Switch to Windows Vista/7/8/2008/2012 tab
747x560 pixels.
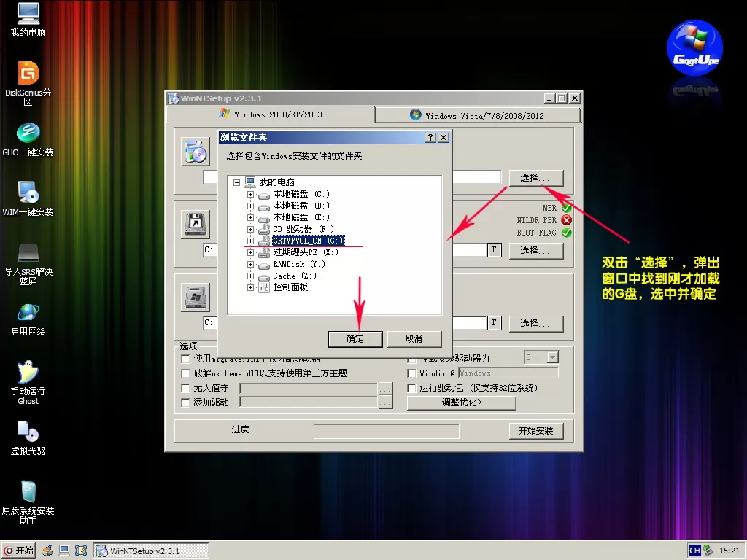coord(477,115)
